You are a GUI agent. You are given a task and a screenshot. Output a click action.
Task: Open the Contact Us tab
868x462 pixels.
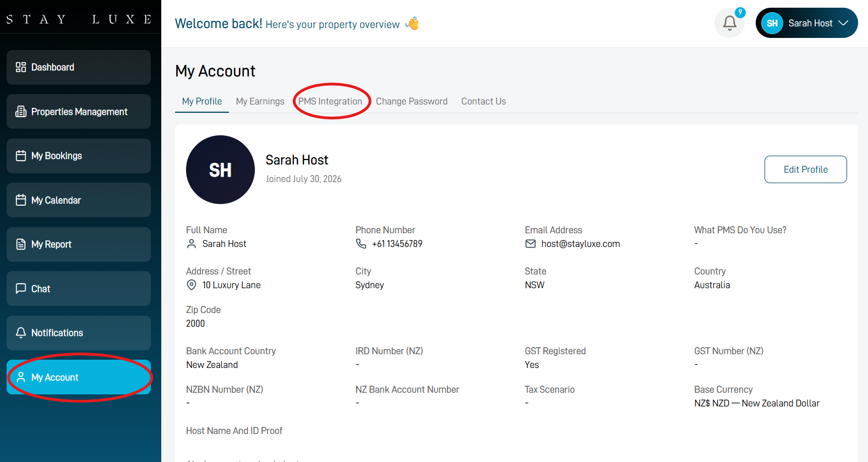(483, 101)
